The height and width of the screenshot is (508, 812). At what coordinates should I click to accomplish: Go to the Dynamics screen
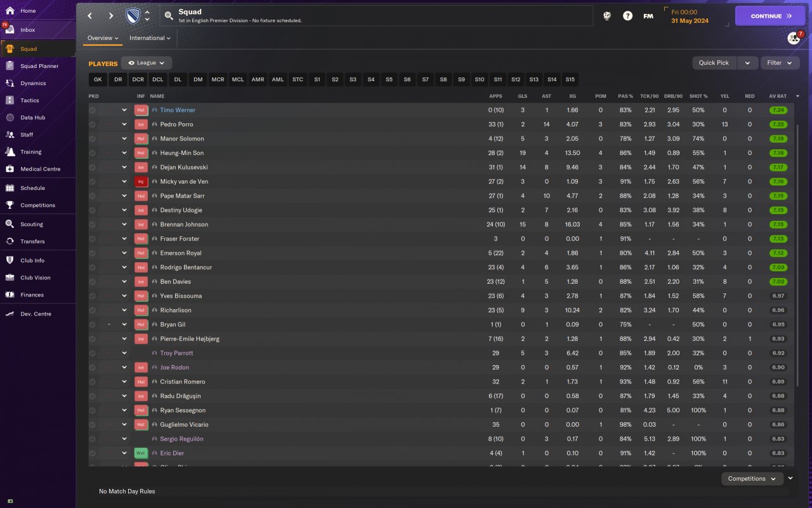[38, 83]
